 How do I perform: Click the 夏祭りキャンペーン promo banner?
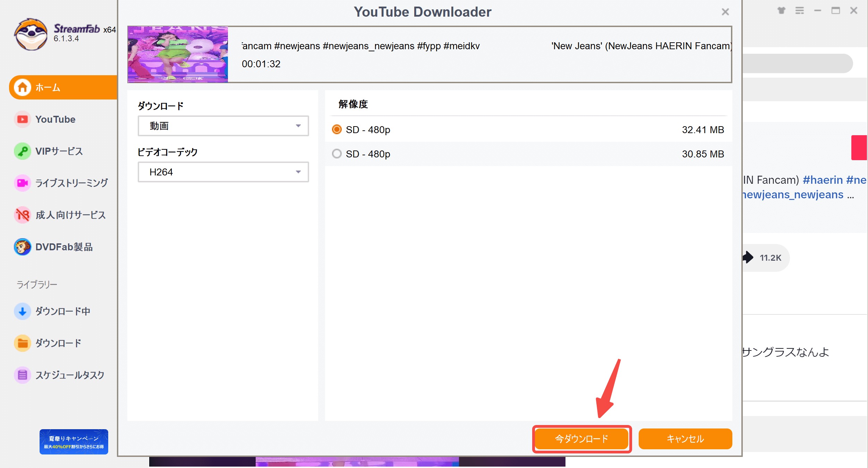[74, 442]
